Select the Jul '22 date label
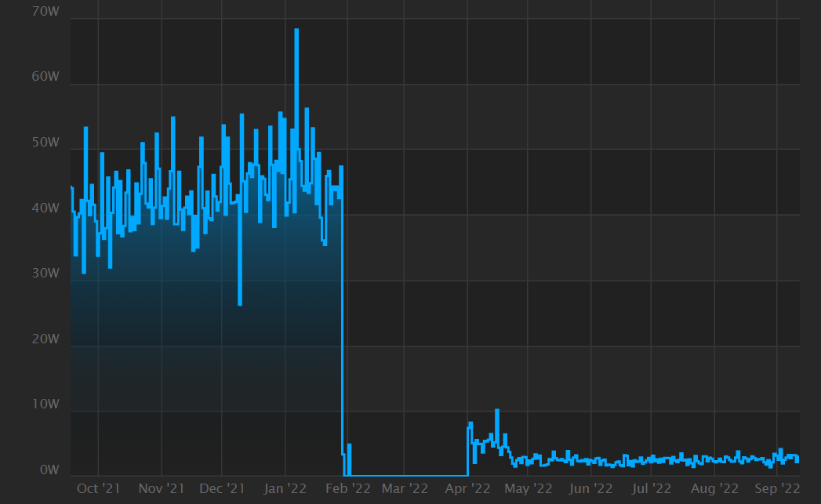821x504 pixels. (651, 488)
